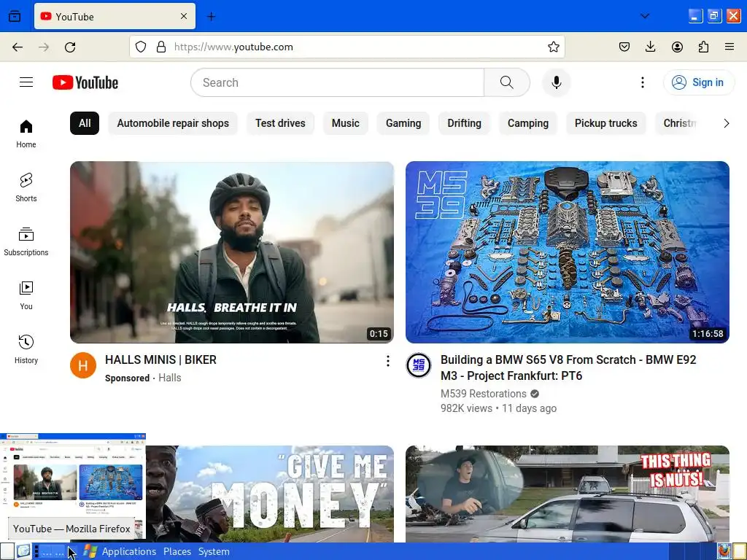The width and height of the screenshot is (747, 560).
Task: Open the GIVE ME MONEY video thumbnail
Action: pos(270,494)
